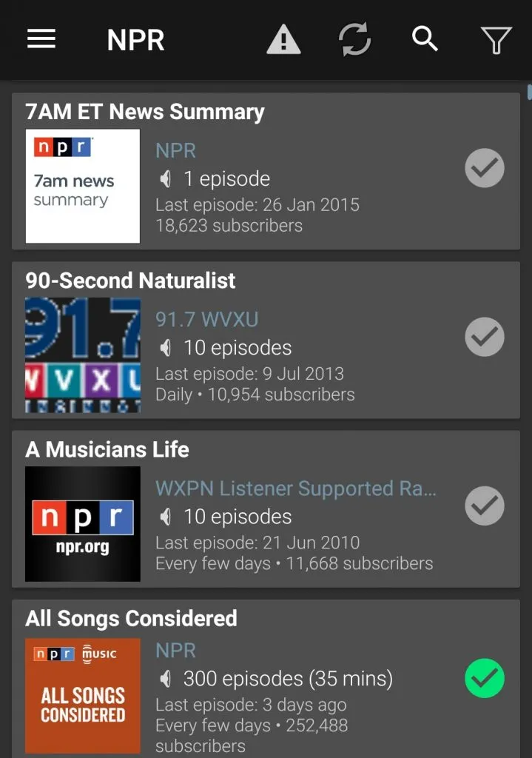Viewport: 532px width, 758px height.
Task: Select the All Songs Considered artwork
Action: click(x=83, y=696)
